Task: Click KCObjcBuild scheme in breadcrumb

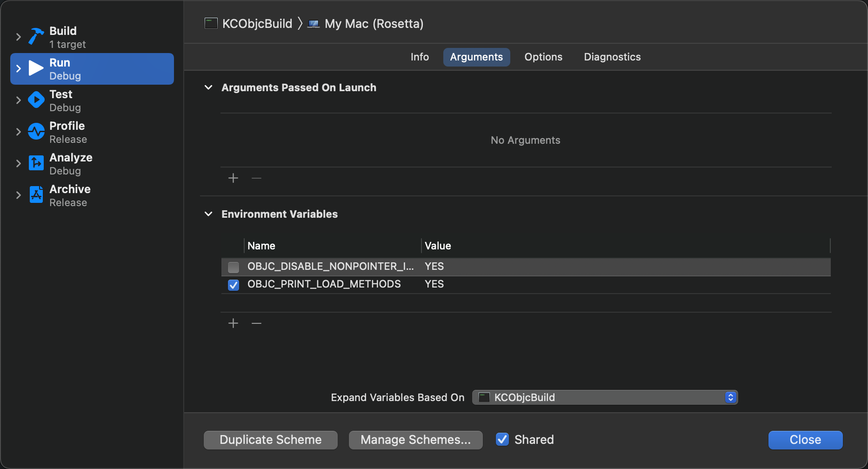Action: click(x=257, y=24)
